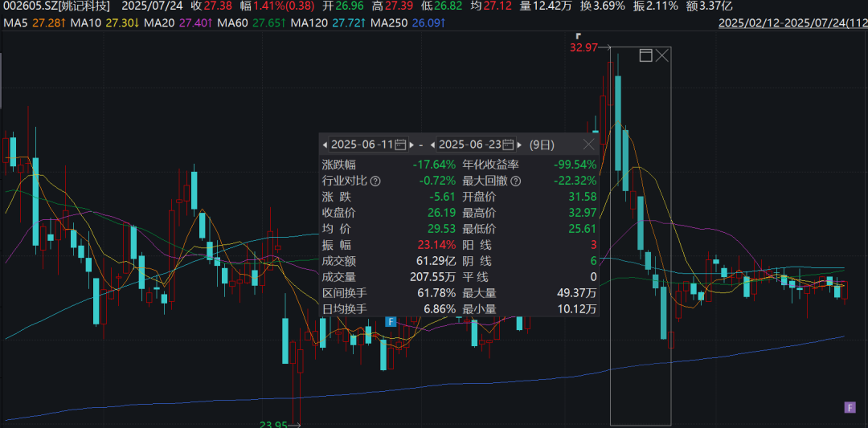The image size is (868, 428).
Task: Click the 最小量 value 10.12万
Action: (577, 309)
